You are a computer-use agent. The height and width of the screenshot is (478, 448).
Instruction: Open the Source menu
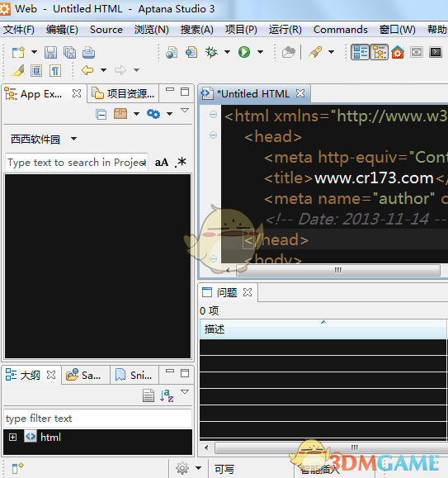point(106,30)
